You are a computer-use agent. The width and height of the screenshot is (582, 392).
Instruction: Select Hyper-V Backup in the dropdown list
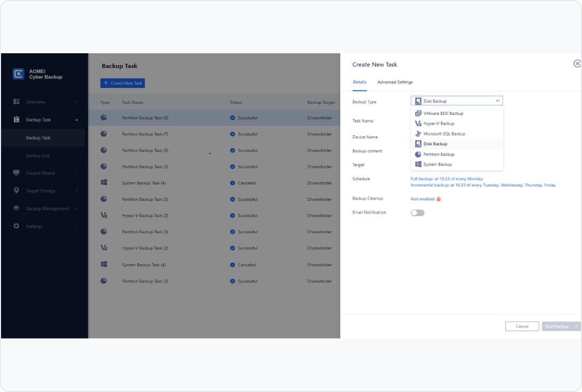pyautogui.click(x=439, y=124)
